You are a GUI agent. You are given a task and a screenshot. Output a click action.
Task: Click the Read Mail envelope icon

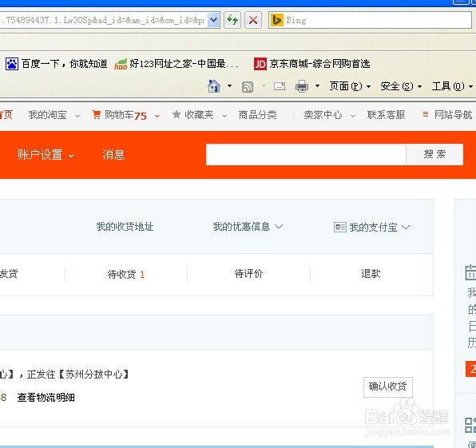click(x=280, y=86)
